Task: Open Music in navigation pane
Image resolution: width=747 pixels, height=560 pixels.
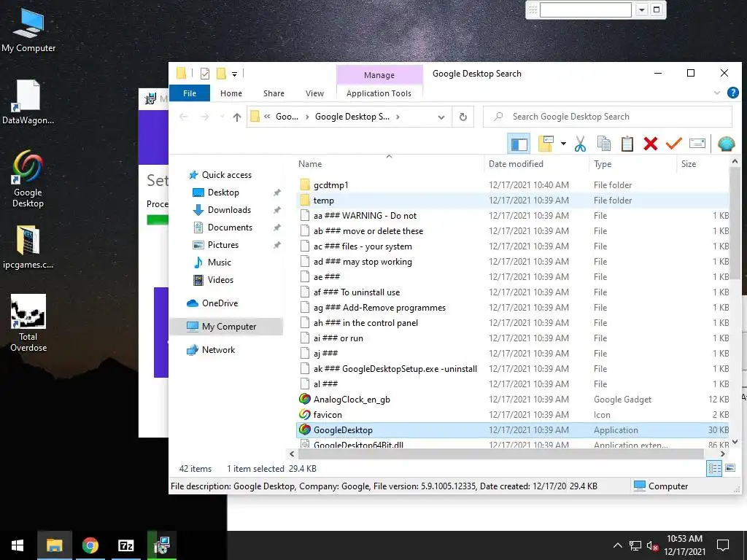Action: click(219, 262)
